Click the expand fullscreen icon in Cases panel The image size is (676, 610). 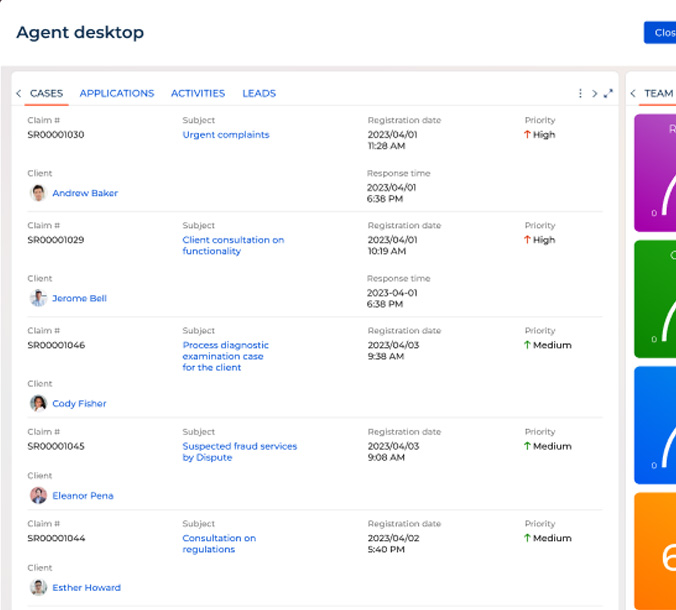point(608,94)
